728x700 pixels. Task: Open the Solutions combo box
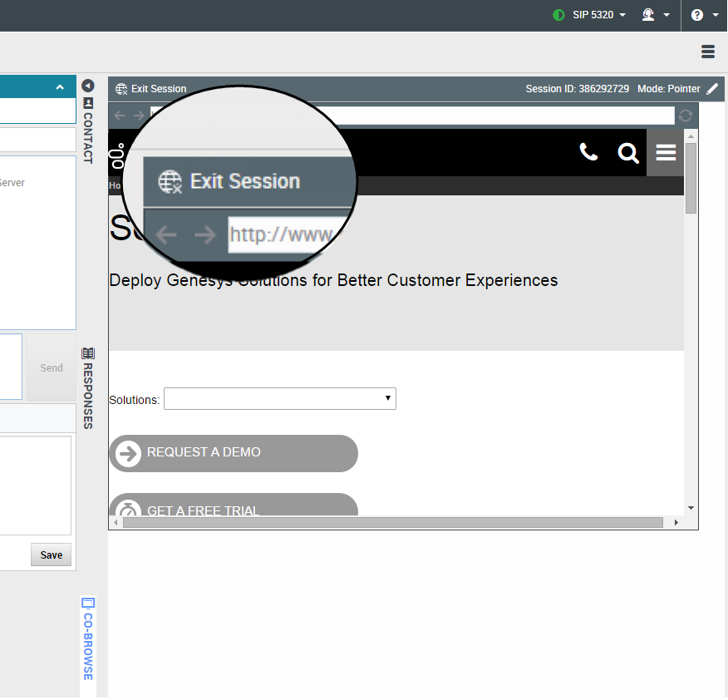pyautogui.click(x=280, y=399)
